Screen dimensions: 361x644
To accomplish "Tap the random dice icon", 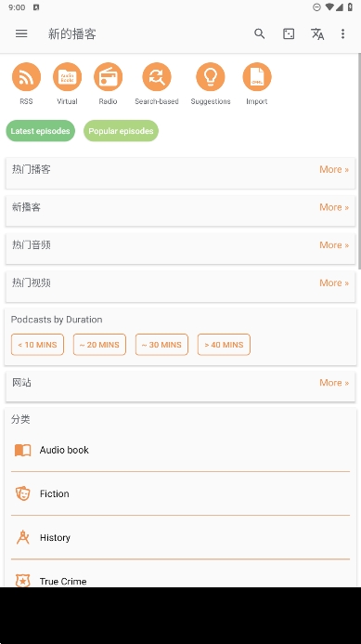I will 289,33.
